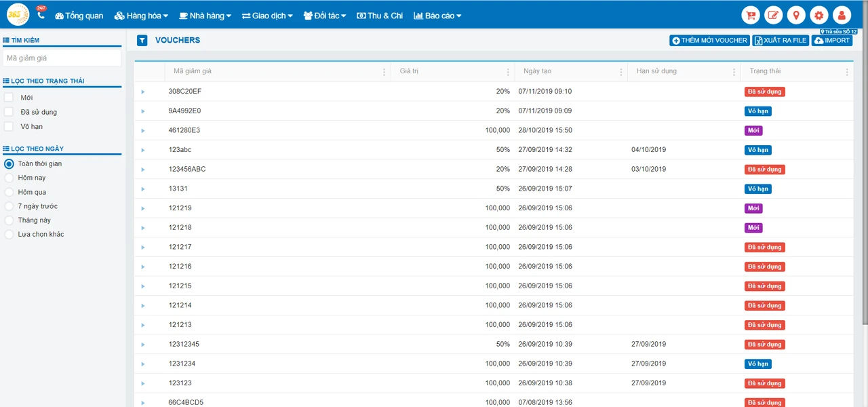Viewport: 868px width, 407px height.
Task: Open the settings gear icon
Action: click(x=819, y=16)
